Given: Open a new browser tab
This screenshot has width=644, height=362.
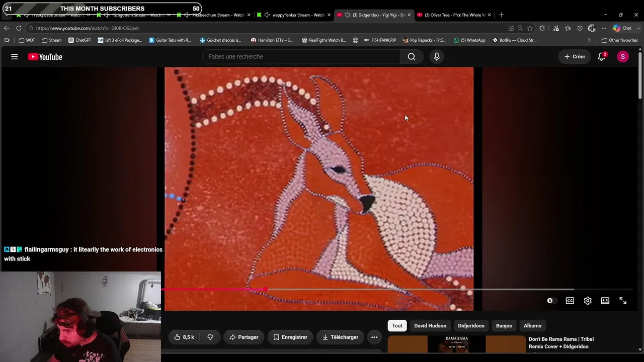Looking at the screenshot, I should click(501, 15).
